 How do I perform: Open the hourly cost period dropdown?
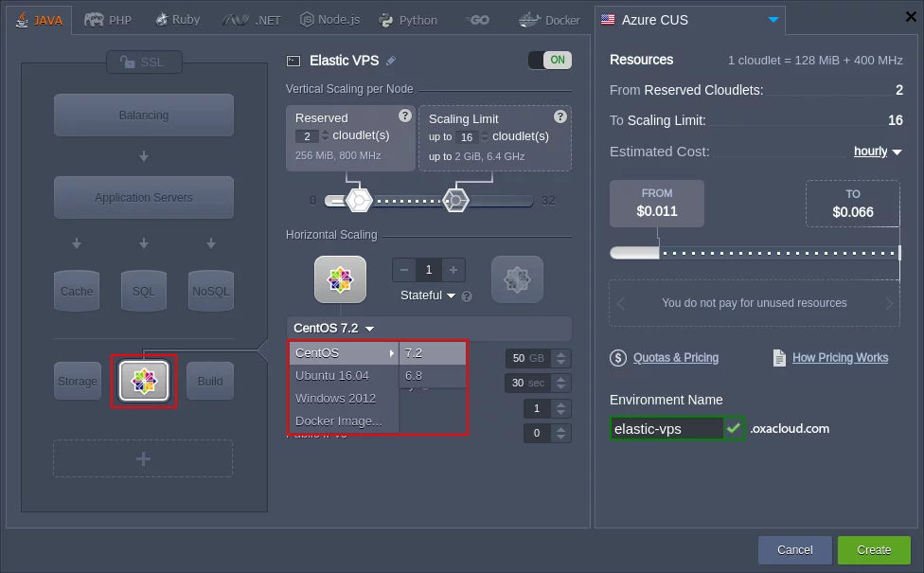pyautogui.click(x=878, y=152)
